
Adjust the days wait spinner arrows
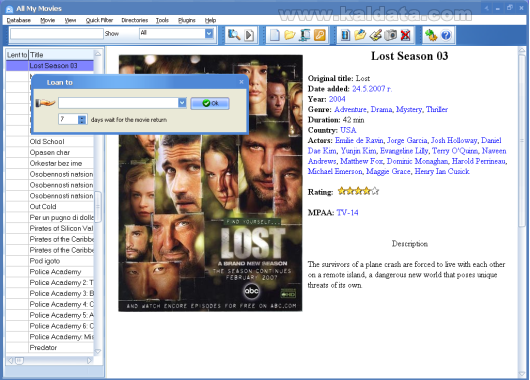click(x=82, y=119)
